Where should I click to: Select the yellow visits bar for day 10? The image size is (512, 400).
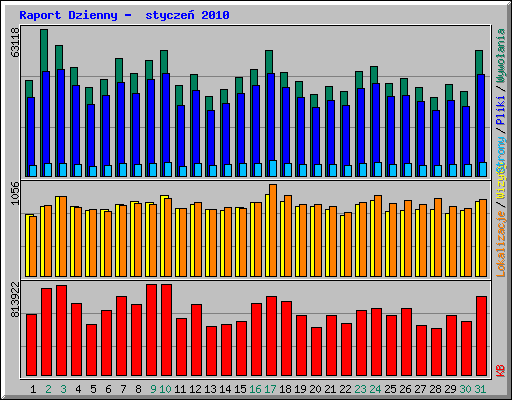tap(163, 236)
